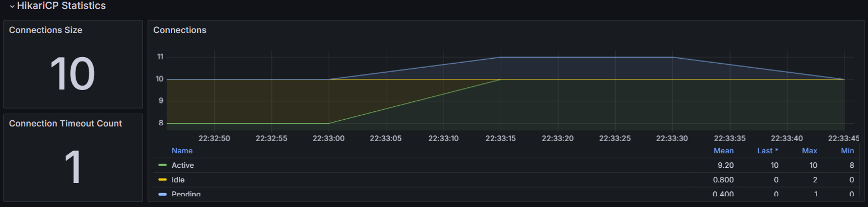Screen dimensions: 868x207
Task: Select Active min value 8
Action: tap(851, 166)
